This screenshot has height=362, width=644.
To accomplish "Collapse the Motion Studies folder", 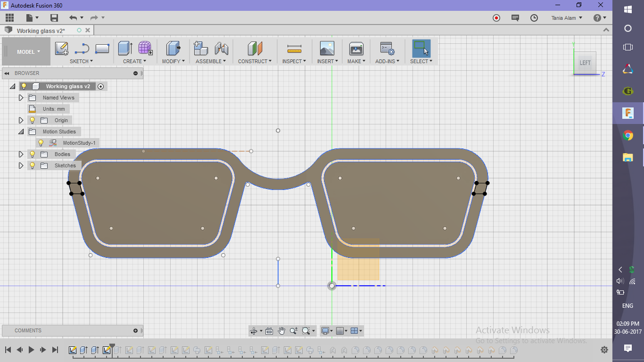I will 21,132.
